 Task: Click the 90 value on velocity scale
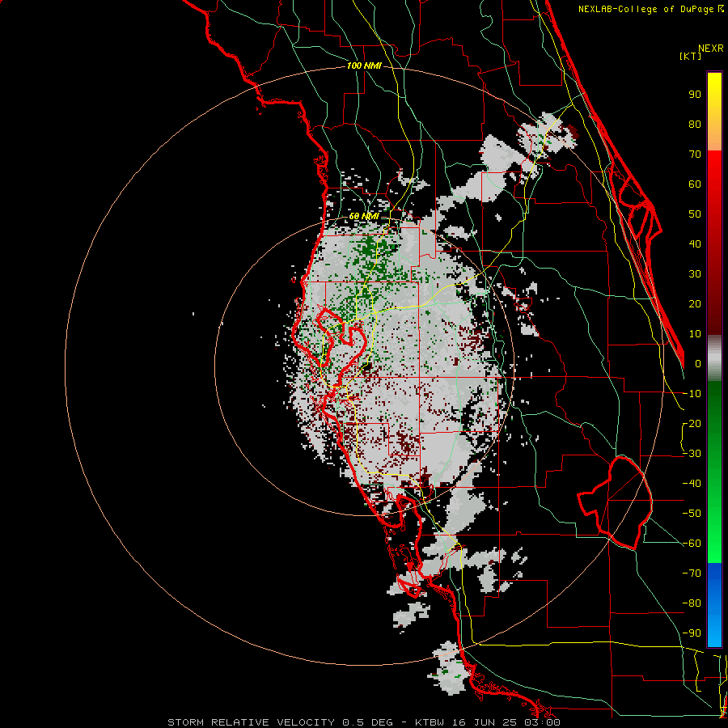[695, 95]
